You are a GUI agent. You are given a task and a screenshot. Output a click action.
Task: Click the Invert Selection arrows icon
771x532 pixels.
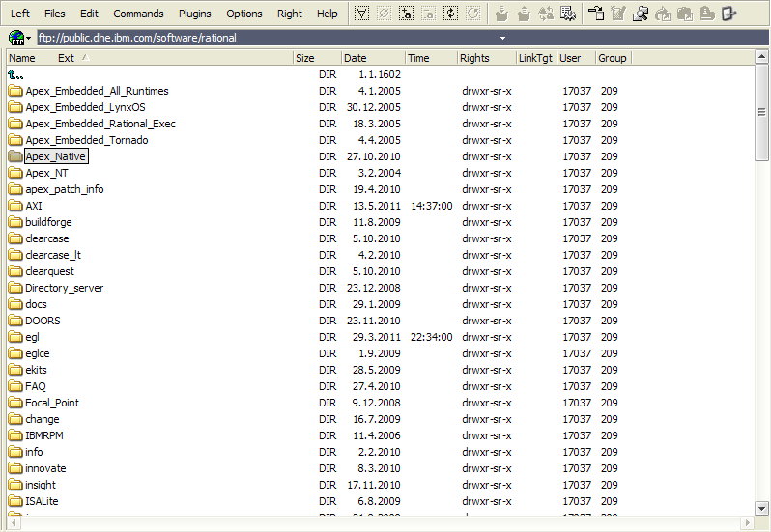pos(450,14)
